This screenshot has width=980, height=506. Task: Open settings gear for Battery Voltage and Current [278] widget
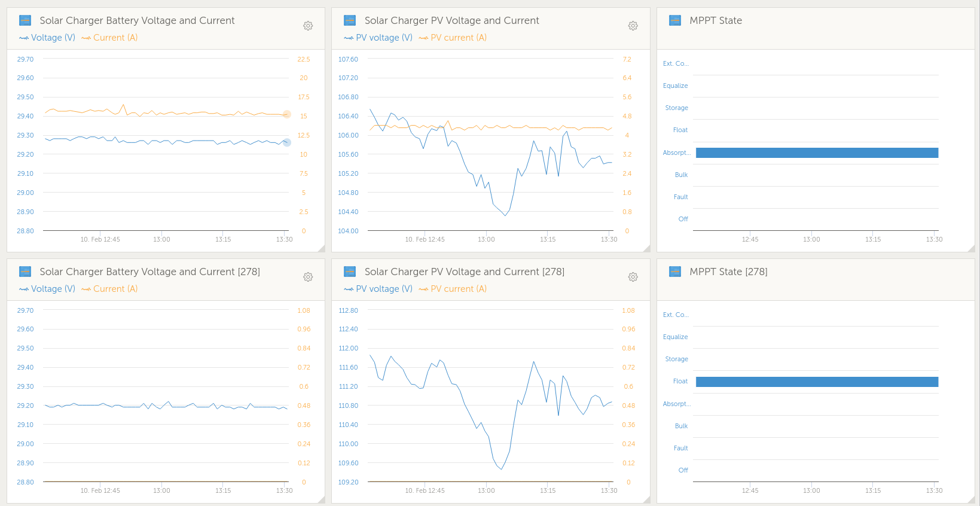click(x=308, y=277)
